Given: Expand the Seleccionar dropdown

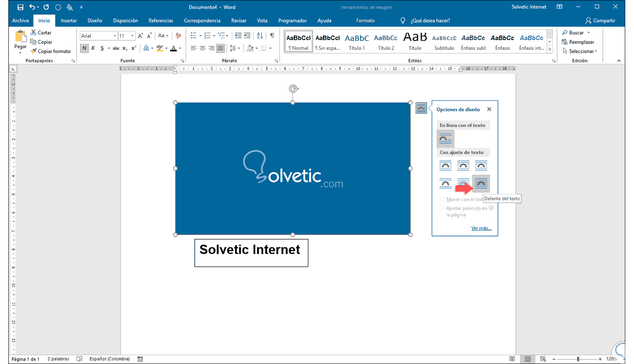Looking at the screenshot, I should [580, 51].
